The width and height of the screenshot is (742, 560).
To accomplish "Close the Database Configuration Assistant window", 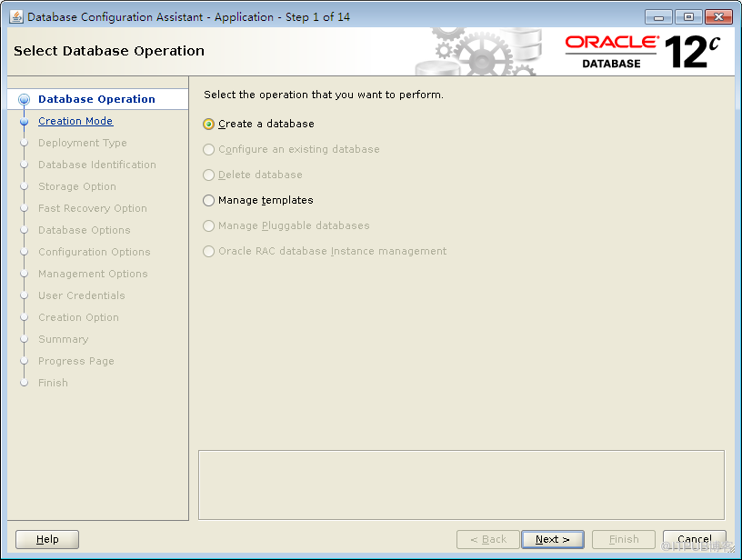I will pos(718,17).
